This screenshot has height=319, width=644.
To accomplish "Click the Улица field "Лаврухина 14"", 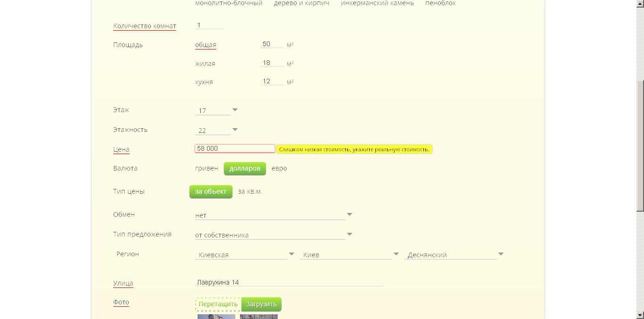I will coord(289,282).
